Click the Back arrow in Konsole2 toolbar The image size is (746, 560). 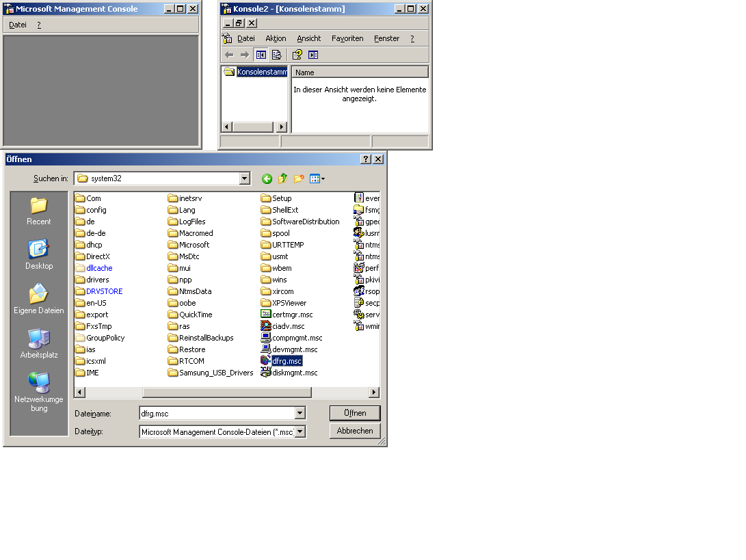point(229,55)
